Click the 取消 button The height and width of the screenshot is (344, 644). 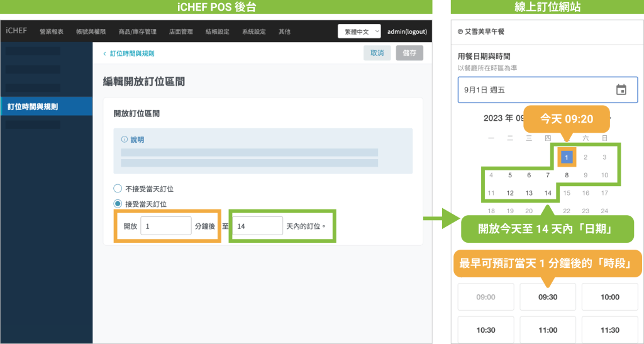click(377, 53)
